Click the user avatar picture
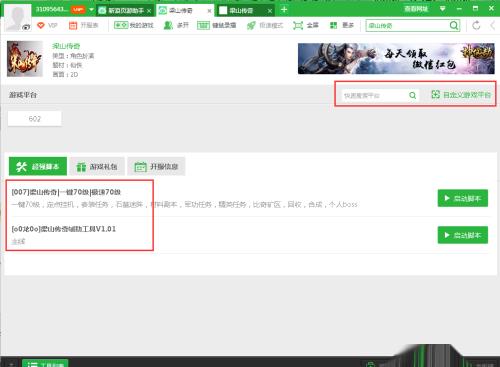The image size is (500, 367). coord(18,18)
